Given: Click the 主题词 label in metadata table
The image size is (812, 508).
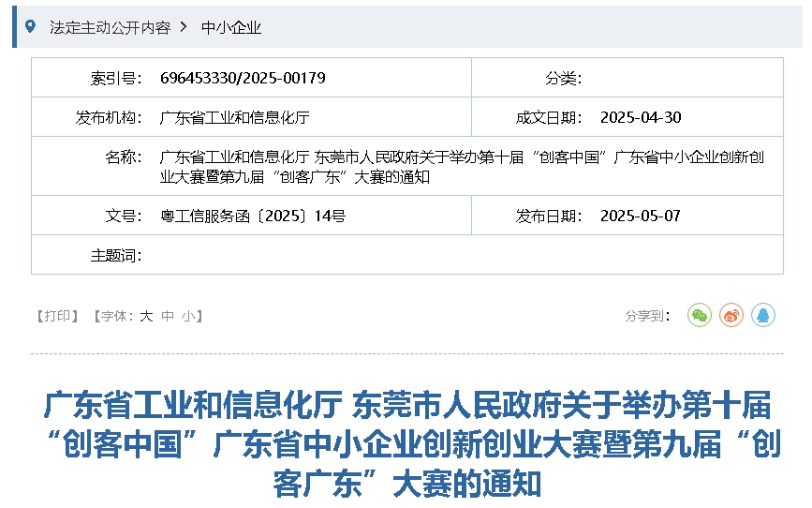Looking at the screenshot, I should (x=115, y=255).
